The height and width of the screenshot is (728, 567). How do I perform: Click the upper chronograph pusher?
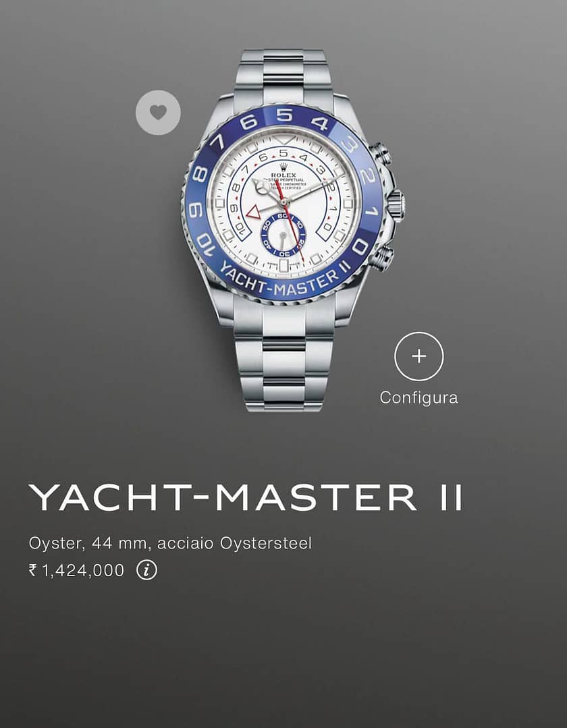381,154
